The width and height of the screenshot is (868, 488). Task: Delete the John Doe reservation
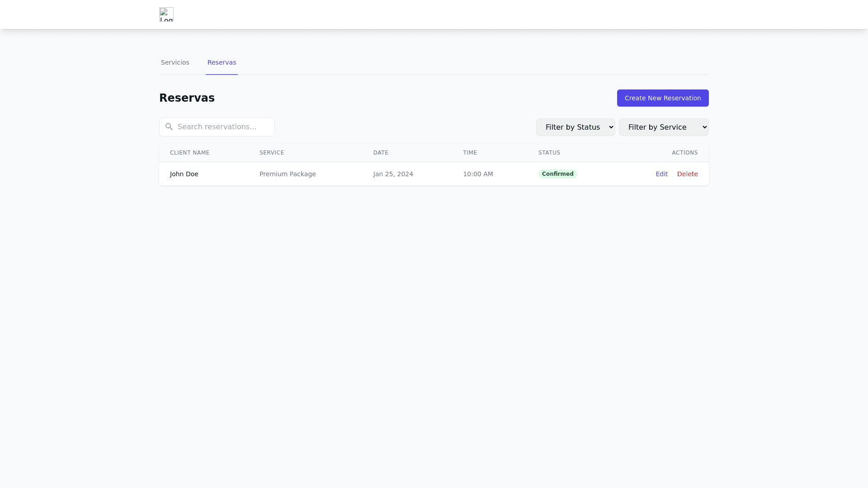click(687, 174)
